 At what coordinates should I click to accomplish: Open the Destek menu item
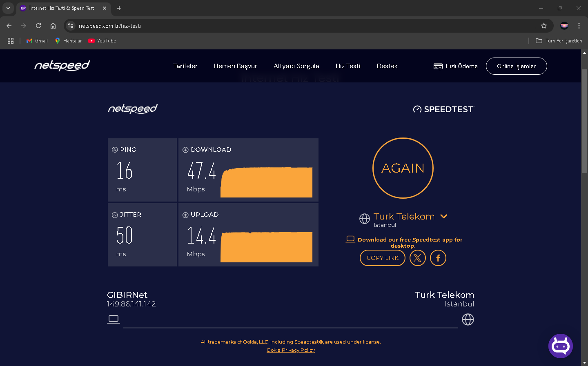[387, 66]
